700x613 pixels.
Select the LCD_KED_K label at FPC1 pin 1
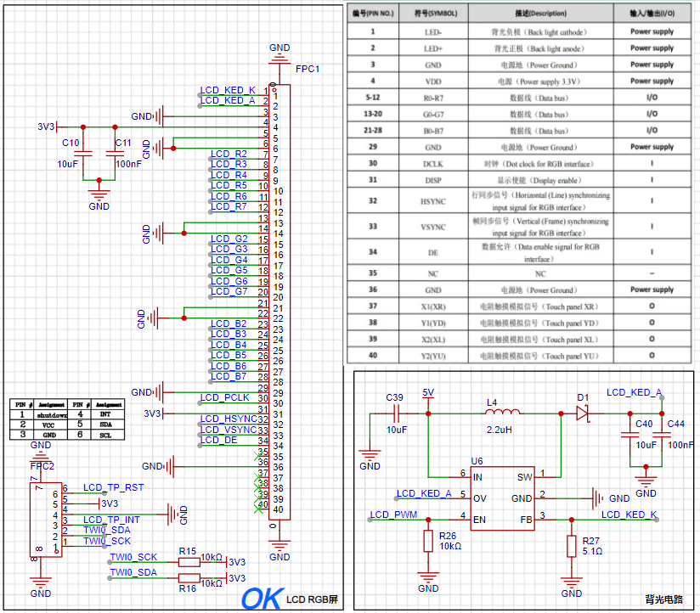(x=228, y=90)
